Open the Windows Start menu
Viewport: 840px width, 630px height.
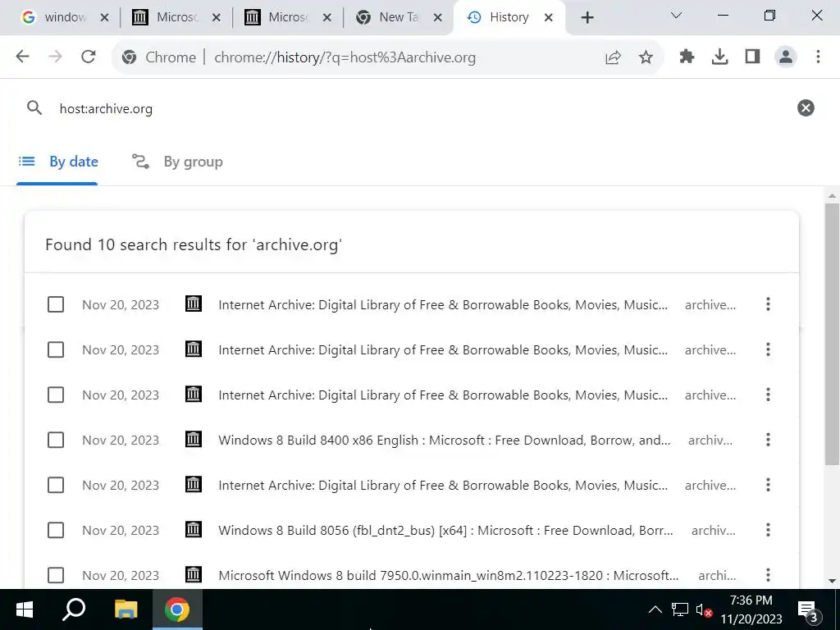click(24, 609)
